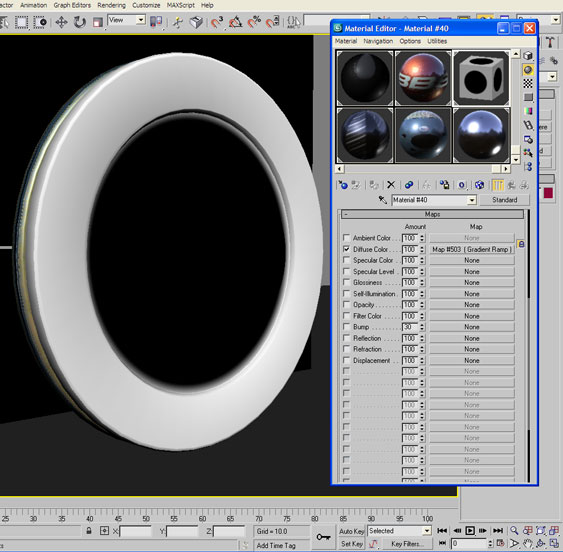The height and width of the screenshot is (552, 563).
Task: Enable the Opacity map checkbox
Action: (x=346, y=304)
